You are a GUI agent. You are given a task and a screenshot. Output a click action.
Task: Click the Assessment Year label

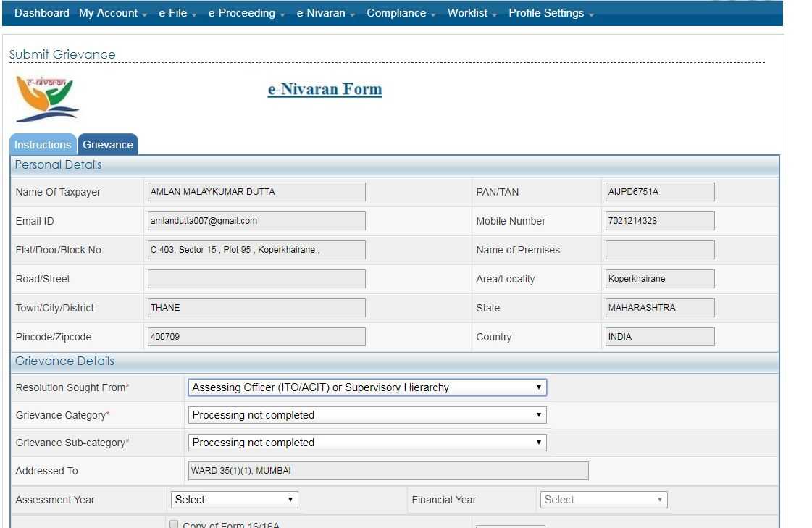(55, 500)
